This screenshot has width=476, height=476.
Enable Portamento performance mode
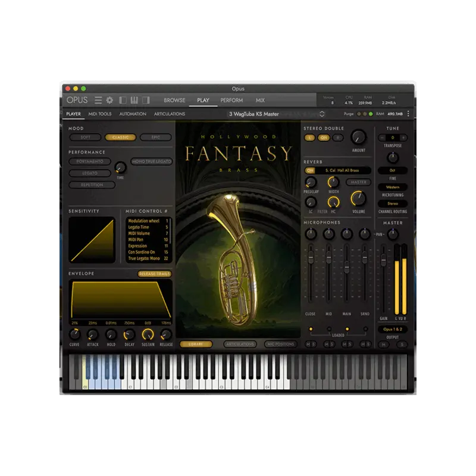click(90, 161)
